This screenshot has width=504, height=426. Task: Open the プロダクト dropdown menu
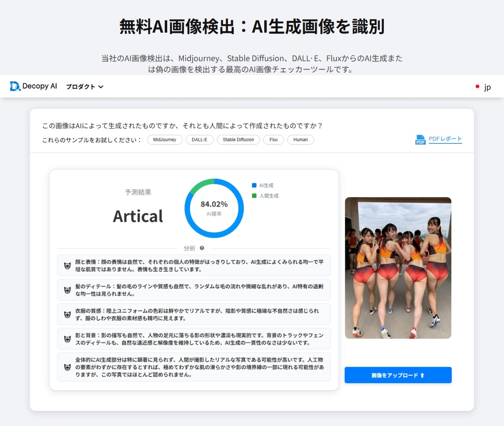click(x=85, y=87)
